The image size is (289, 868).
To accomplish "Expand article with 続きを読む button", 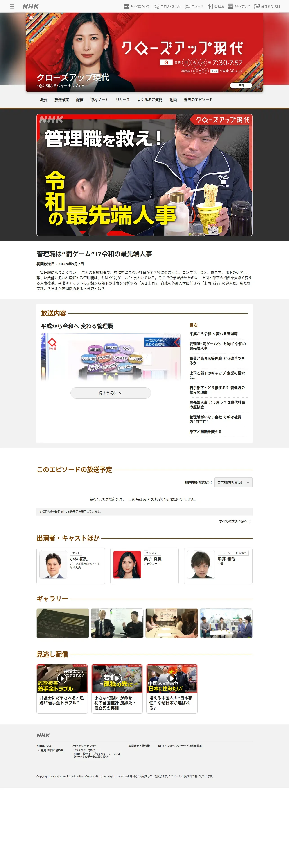I will (x=111, y=393).
